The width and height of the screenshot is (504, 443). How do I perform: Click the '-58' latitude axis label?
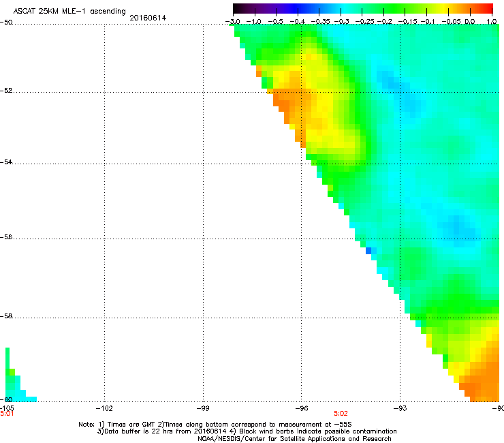coord(6,316)
